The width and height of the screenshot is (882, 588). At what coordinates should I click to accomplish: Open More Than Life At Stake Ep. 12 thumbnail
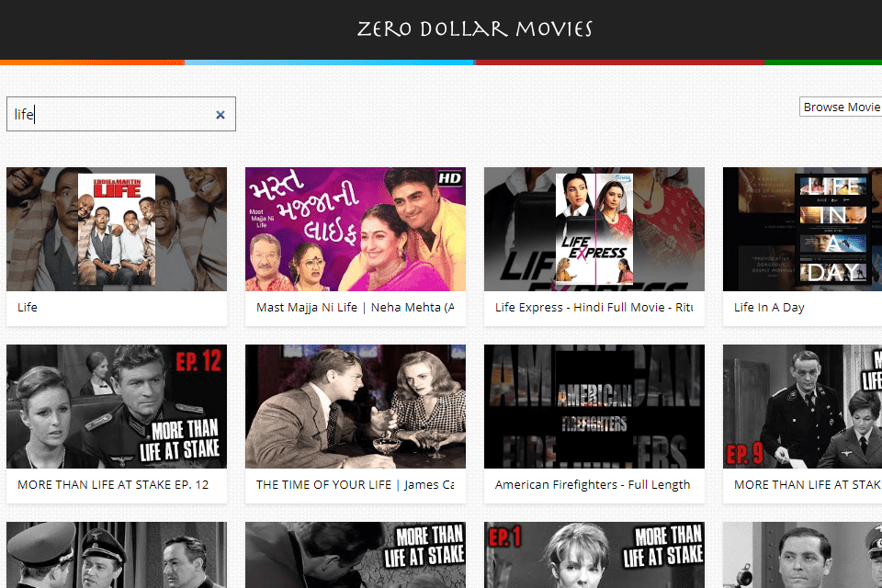point(117,406)
